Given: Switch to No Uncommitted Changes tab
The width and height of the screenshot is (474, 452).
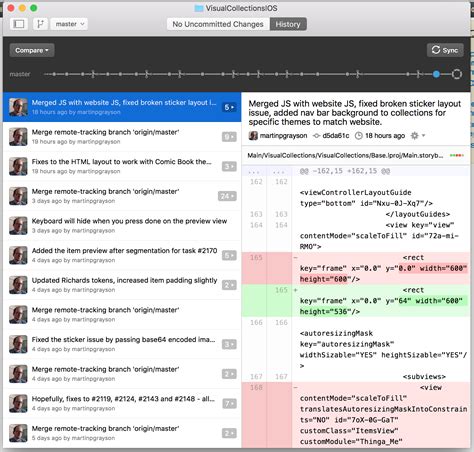Looking at the screenshot, I should [218, 24].
